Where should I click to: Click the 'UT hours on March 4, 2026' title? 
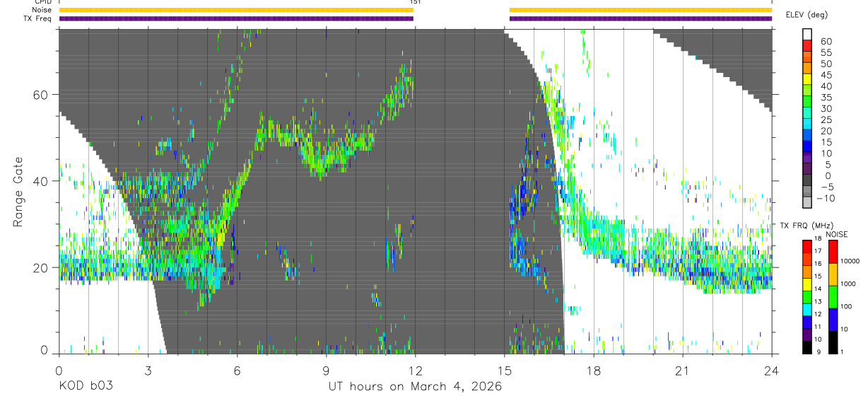415,387
